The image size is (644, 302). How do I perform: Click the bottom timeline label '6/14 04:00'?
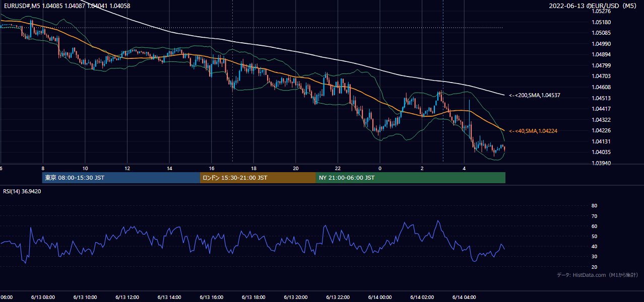pyautogui.click(x=464, y=297)
